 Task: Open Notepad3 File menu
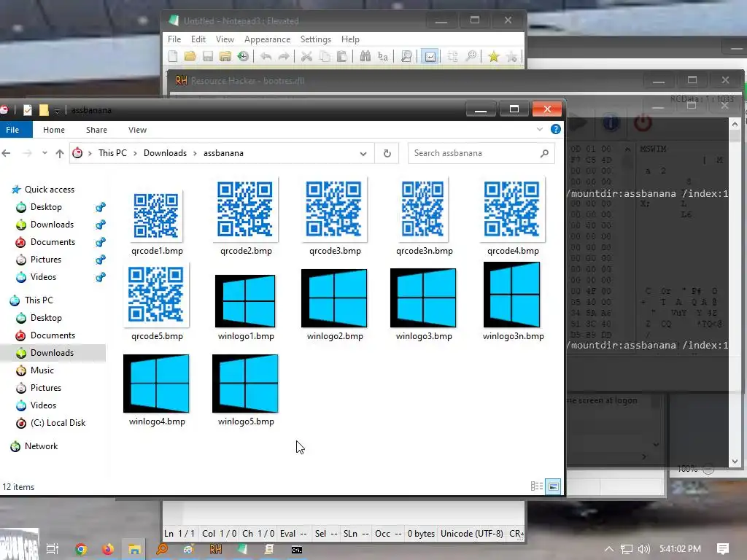[x=174, y=39]
